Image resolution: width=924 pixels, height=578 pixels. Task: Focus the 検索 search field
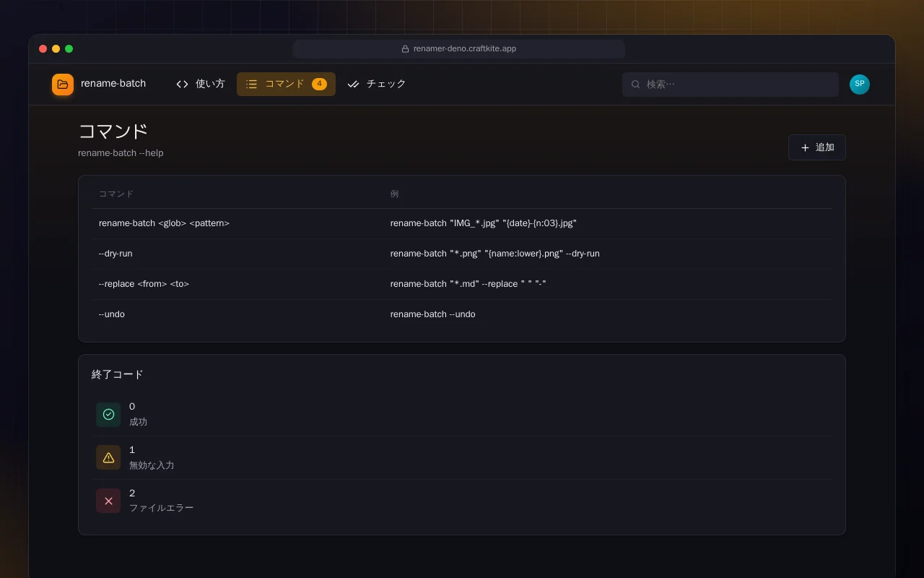coord(731,85)
